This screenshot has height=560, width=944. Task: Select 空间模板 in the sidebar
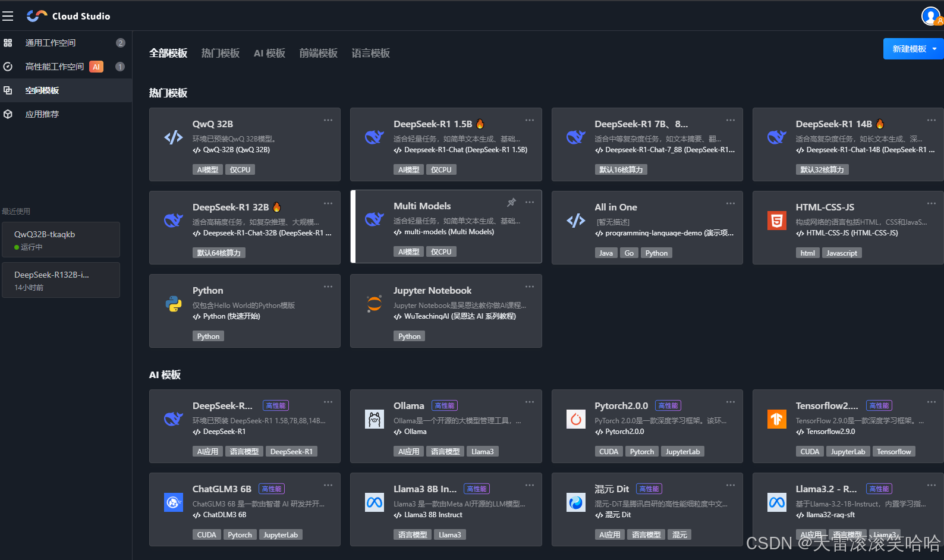coord(66,90)
